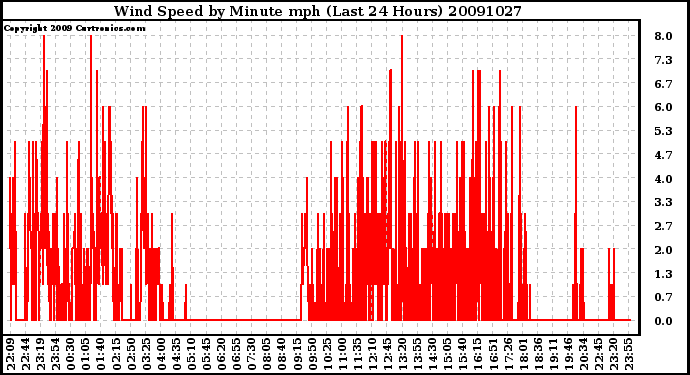This screenshot has height=375, width=690.
Task: Select the 16:15 time label
Action: (x=478, y=354)
